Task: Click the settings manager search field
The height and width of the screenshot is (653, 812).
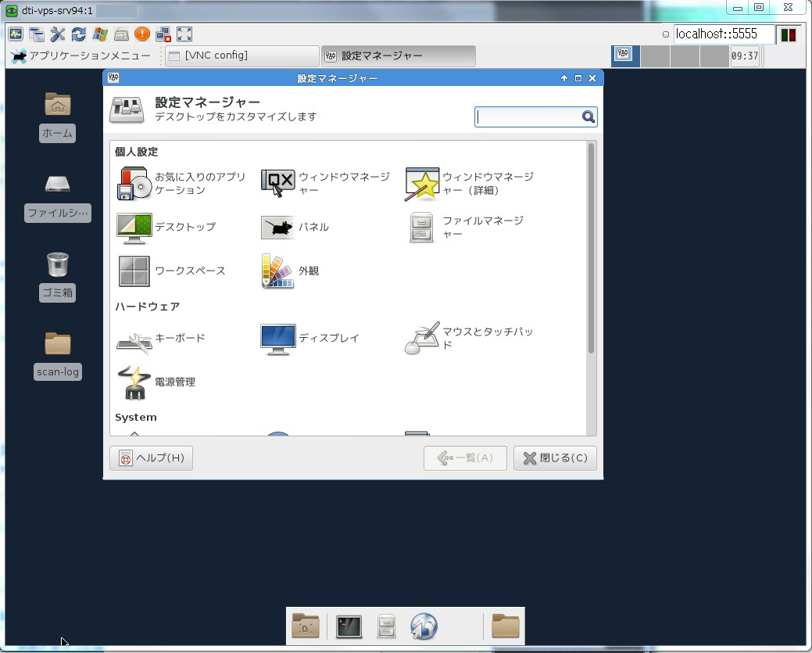Action: pyautogui.click(x=528, y=117)
